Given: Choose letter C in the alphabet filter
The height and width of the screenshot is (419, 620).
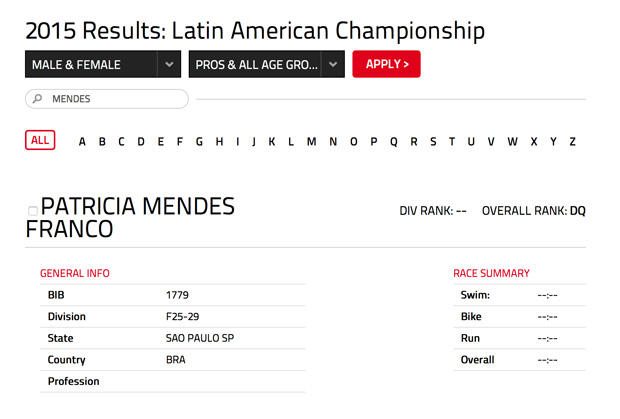Looking at the screenshot, I should (121, 142).
